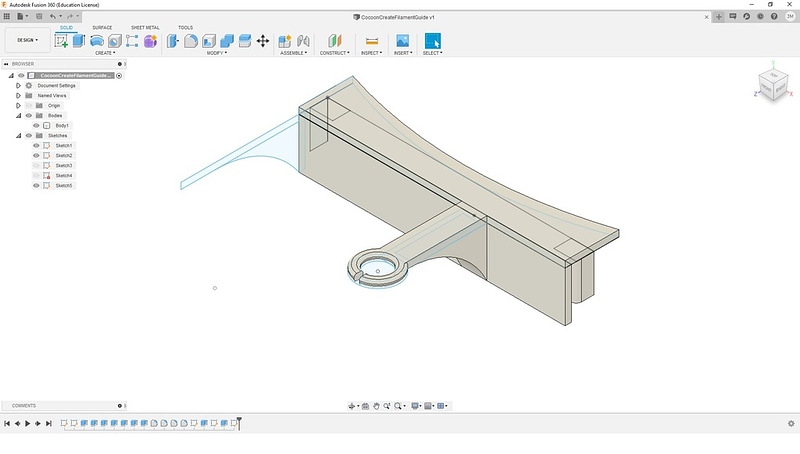800x454 pixels.
Task: Play the timeline
Action: (x=28, y=423)
